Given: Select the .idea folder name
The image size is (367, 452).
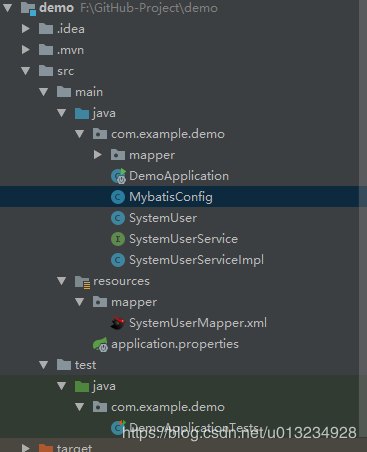Looking at the screenshot, I should (x=71, y=29).
